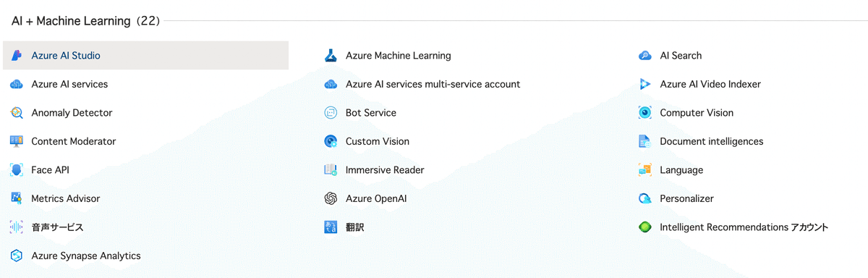
Task: Select the Anomaly Detector service
Action: coord(72,113)
